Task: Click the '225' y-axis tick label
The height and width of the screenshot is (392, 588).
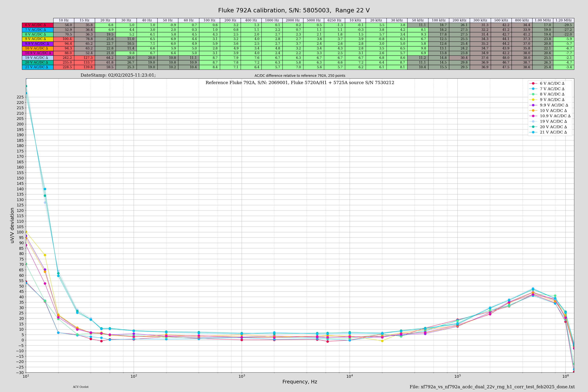Action: pyautogui.click(x=21, y=97)
